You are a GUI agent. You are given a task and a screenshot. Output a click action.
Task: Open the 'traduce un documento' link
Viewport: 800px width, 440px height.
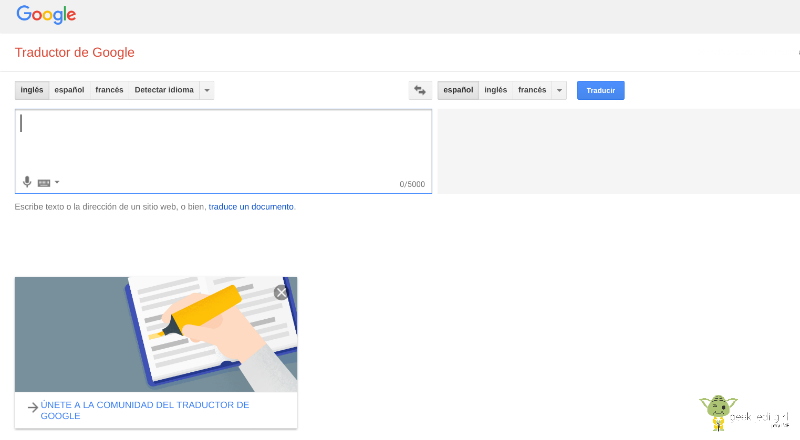tap(251, 207)
